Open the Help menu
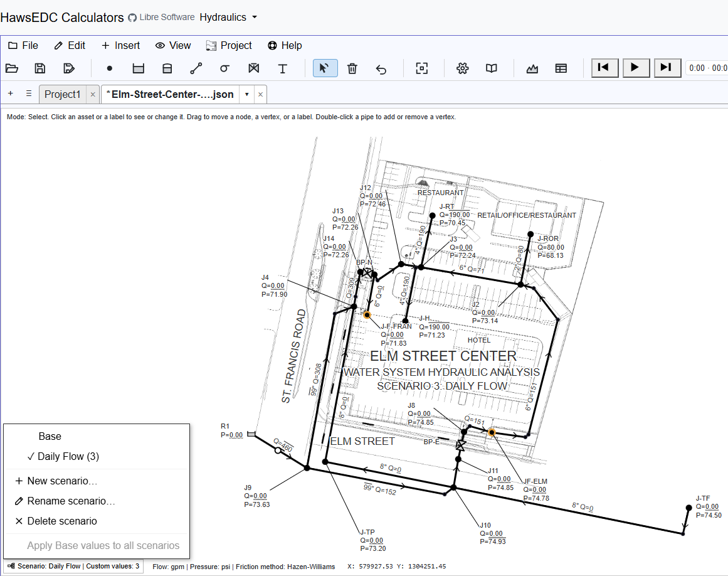The image size is (728, 576). (285, 46)
